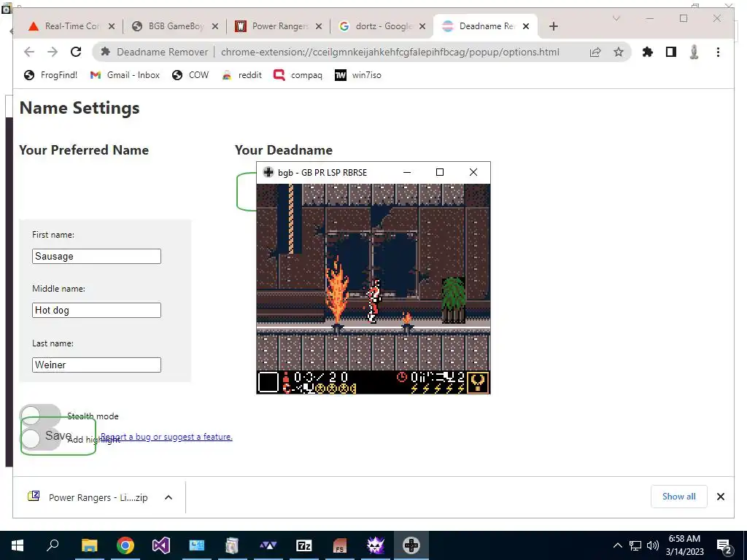The image size is (747, 560).
Task: Click inside the bgb game screen
Action: coord(373,289)
